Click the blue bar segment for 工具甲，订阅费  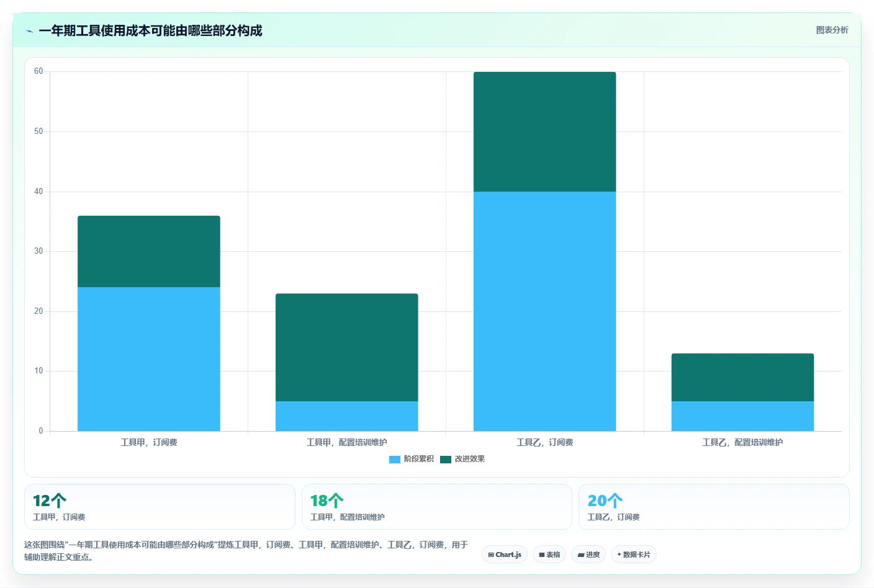point(149,359)
